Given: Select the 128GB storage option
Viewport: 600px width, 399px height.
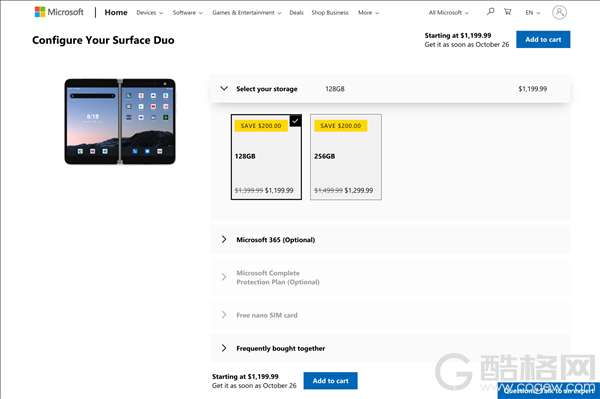Looking at the screenshot, I should [266, 157].
